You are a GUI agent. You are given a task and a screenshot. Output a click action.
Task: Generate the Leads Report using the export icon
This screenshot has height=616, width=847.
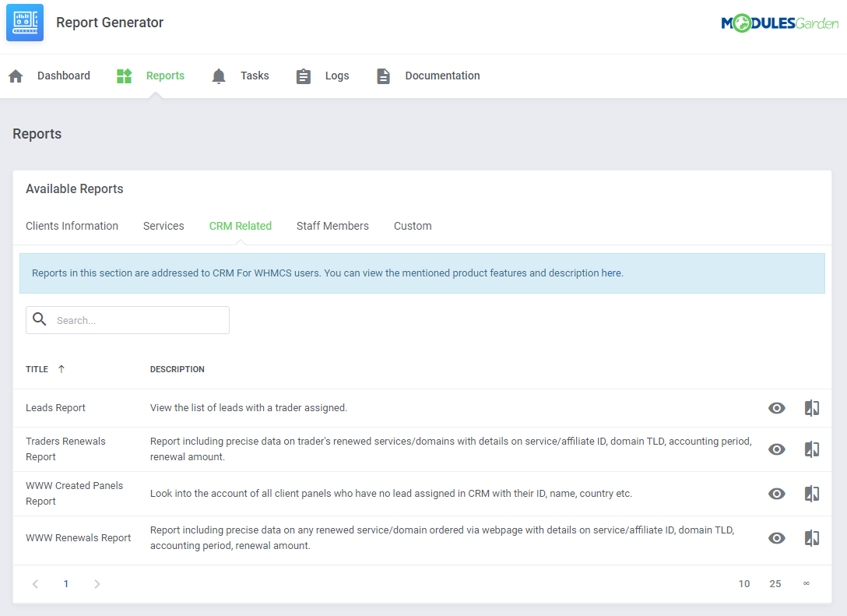click(x=812, y=408)
